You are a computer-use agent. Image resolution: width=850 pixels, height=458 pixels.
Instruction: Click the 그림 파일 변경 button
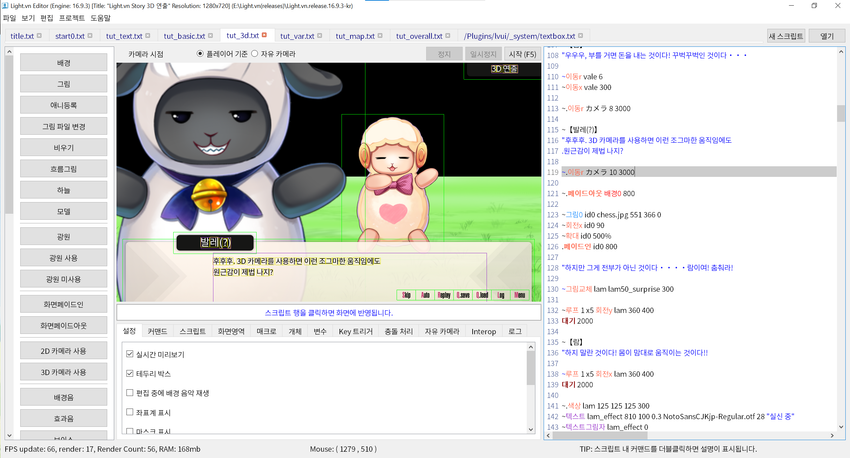63,126
